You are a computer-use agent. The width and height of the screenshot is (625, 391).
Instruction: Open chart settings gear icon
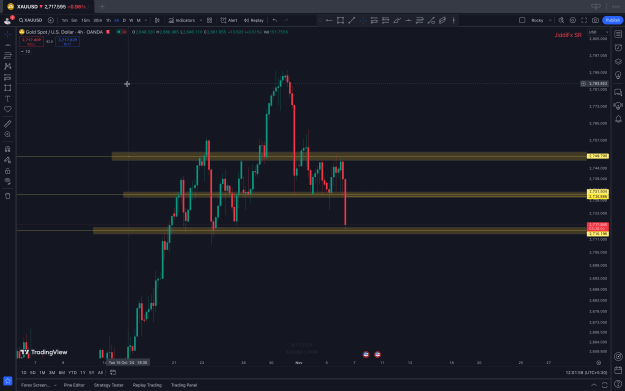[x=573, y=20]
